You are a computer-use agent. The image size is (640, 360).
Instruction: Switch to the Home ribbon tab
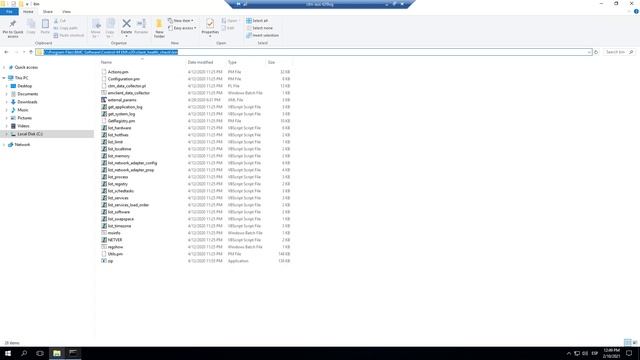point(28,11)
